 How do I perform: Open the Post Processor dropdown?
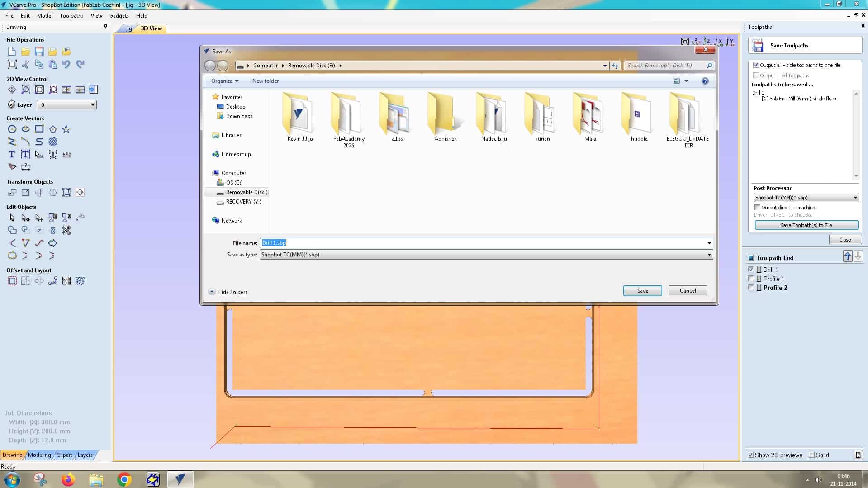point(806,198)
